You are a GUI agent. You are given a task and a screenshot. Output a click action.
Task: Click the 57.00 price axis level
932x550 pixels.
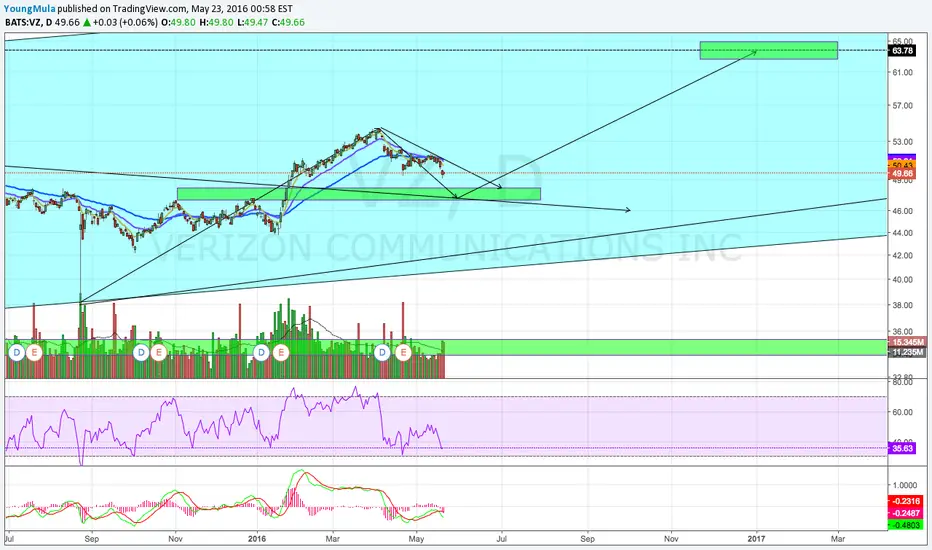point(902,106)
